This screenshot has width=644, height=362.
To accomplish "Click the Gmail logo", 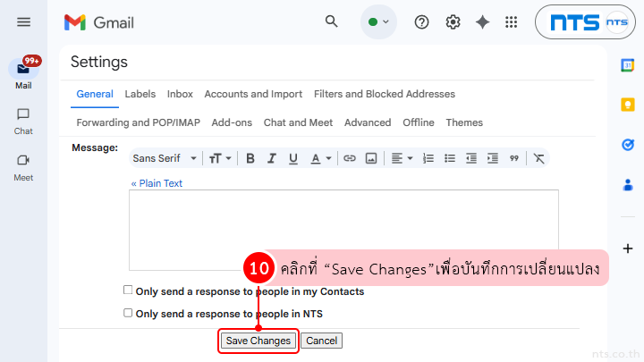I will pos(99,22).
